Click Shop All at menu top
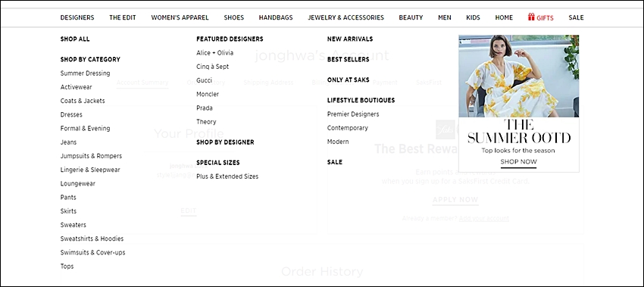644x287 pixels. coord(75,39)
